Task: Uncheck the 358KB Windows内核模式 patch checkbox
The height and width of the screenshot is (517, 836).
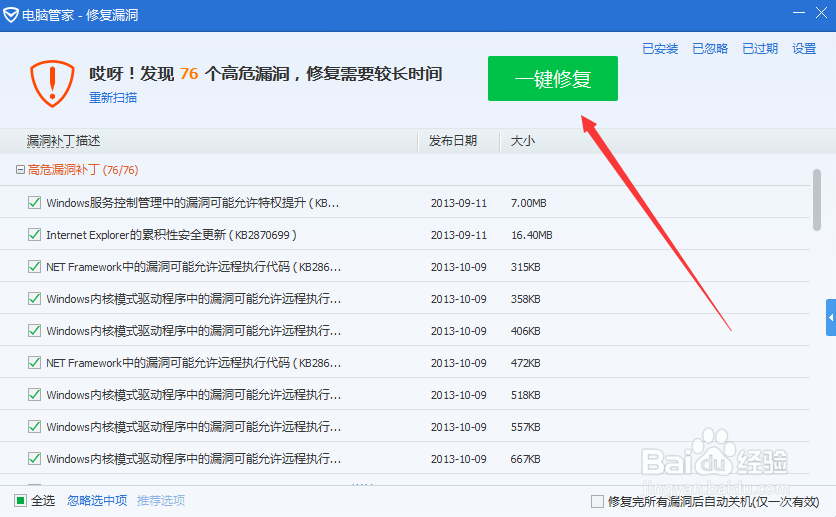Action: pyautogui.click(x=34, y=298)
